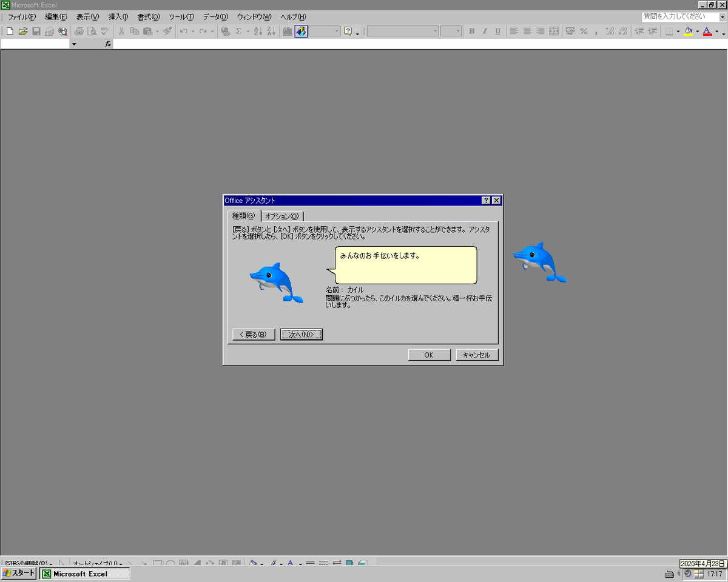Expand the Paste options dropdown arrow
Screen dimensions: 728x582
coord(157,31)
